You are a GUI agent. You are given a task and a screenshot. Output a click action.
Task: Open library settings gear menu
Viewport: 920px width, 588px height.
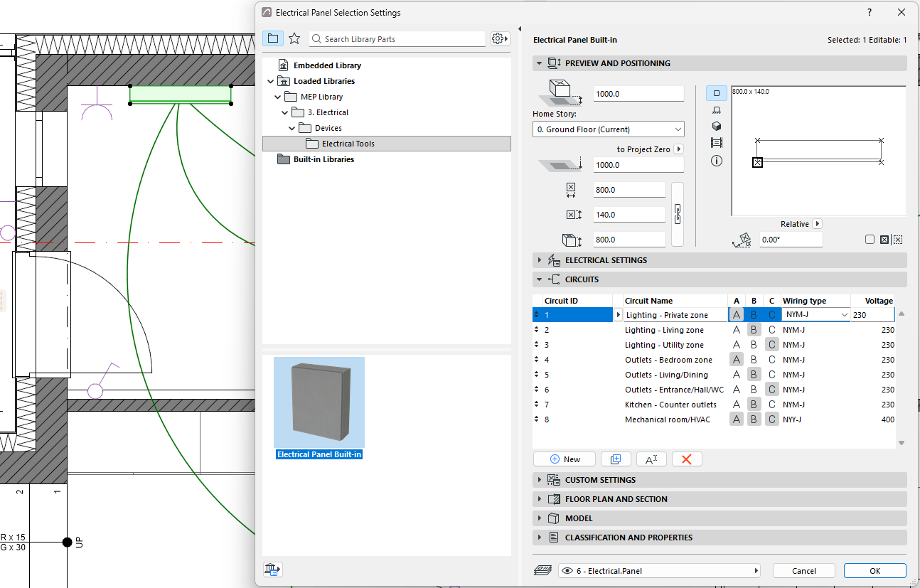(500, 38)
